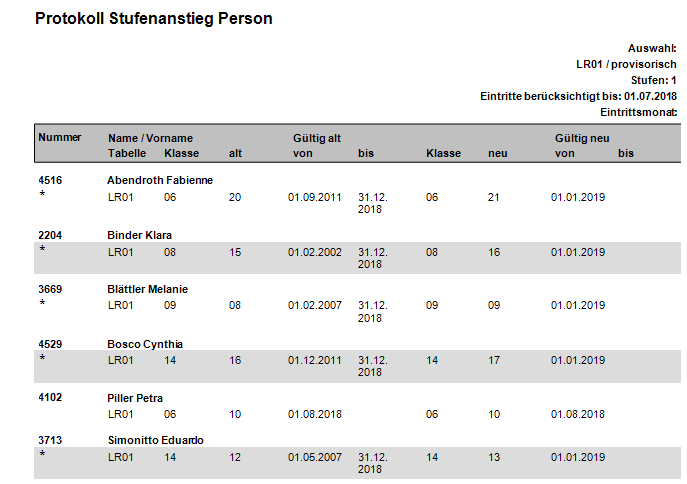Screen dimensions: 687x484
Task: Select employee number 4516
Action: (x=50, y=180)
